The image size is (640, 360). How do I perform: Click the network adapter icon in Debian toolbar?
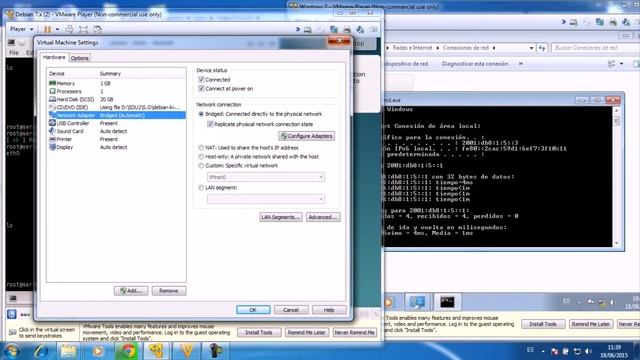point(334,29)
